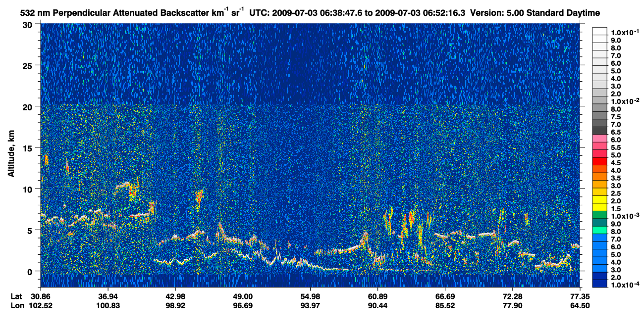Click latitude value "49.00"

point(243,296)
